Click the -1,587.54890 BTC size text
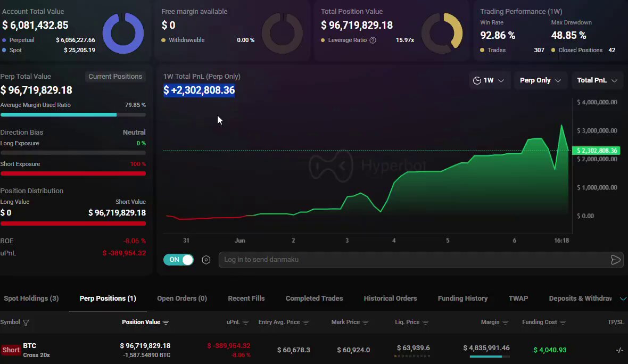The height and width of the screenshot is (364, 628). click(x=146, y=355)
